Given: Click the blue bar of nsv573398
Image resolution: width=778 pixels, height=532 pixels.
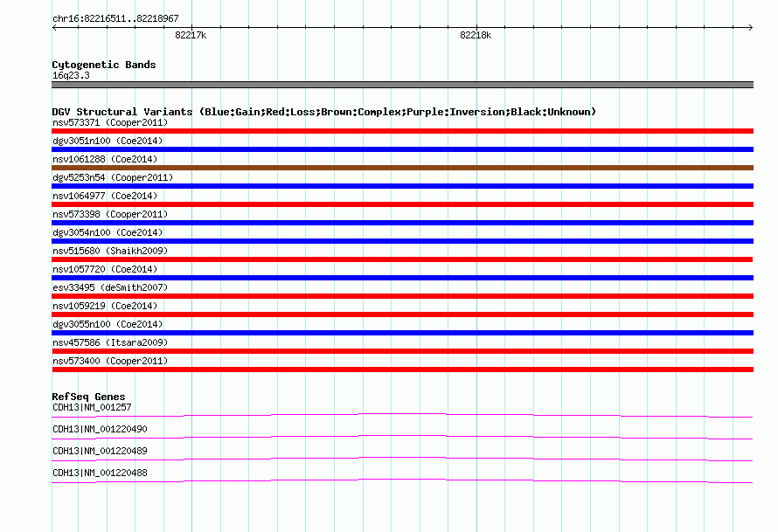Looking at the screenshot, I should tap(402, 223).
